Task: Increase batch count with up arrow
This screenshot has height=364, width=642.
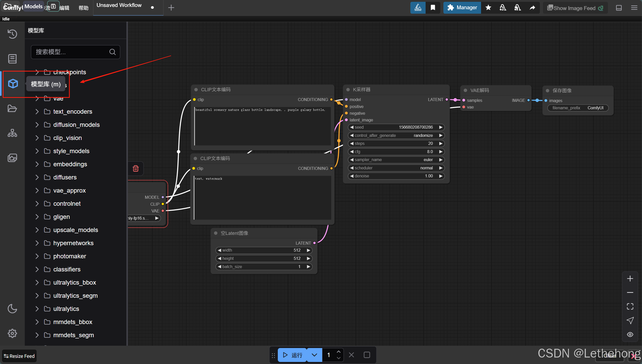Action: coord(338,352)
